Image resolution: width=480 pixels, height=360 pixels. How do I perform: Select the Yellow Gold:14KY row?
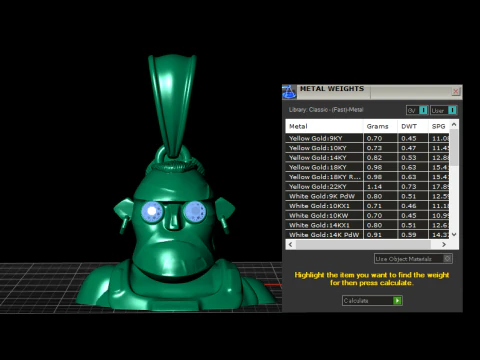pos(367,158)
